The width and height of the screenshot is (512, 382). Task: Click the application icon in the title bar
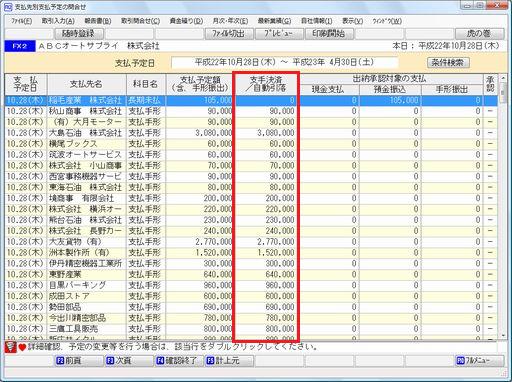pos(8,7)
